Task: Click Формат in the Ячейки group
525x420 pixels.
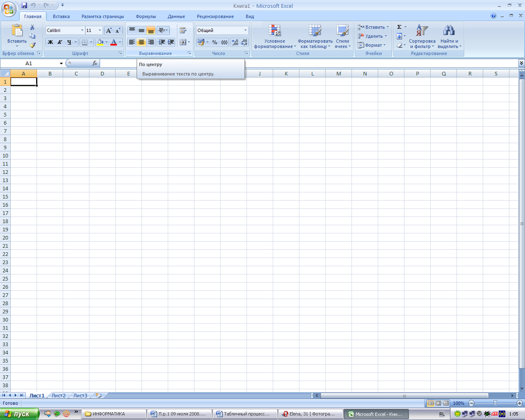Action: coord(372,45)
